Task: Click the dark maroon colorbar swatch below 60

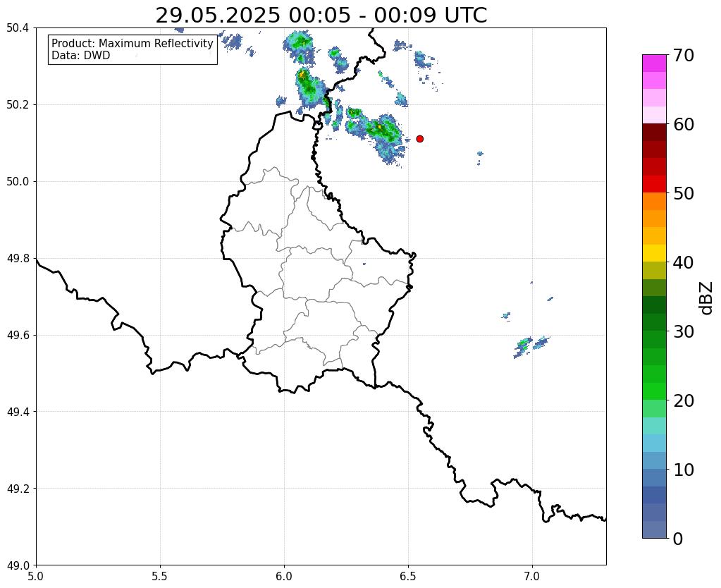Action: (x=654, y=132)
